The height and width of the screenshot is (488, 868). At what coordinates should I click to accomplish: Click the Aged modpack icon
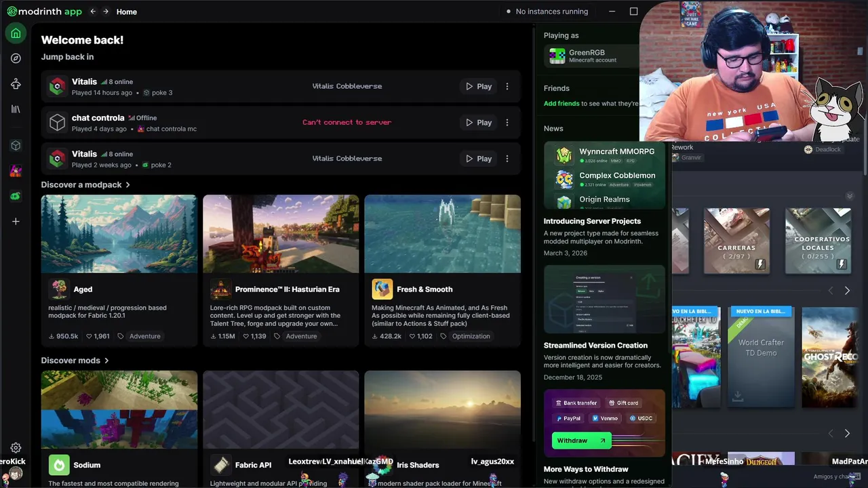(x=60, y=289)
